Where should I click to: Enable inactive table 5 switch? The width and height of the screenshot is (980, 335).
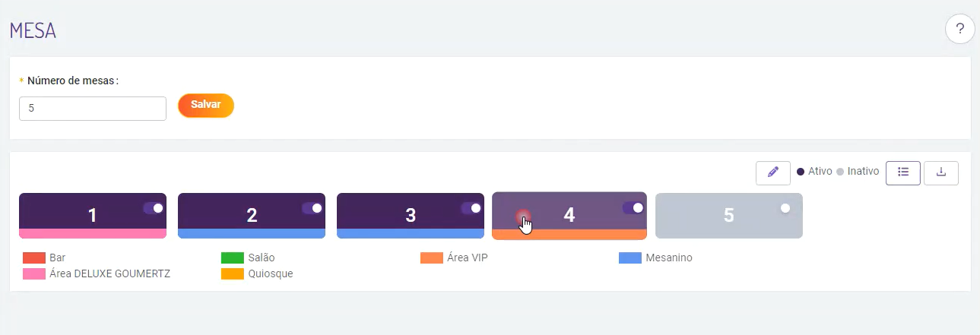pos(784,207)
